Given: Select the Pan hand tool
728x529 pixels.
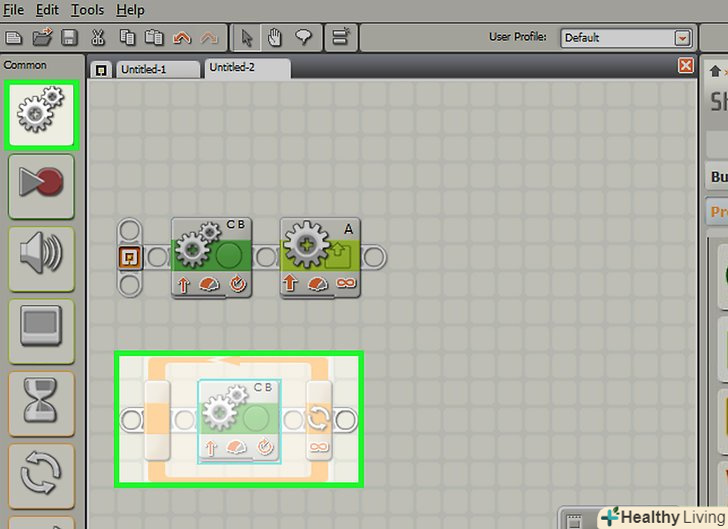Looking at the screenshot, I should (x=275, y=38).
